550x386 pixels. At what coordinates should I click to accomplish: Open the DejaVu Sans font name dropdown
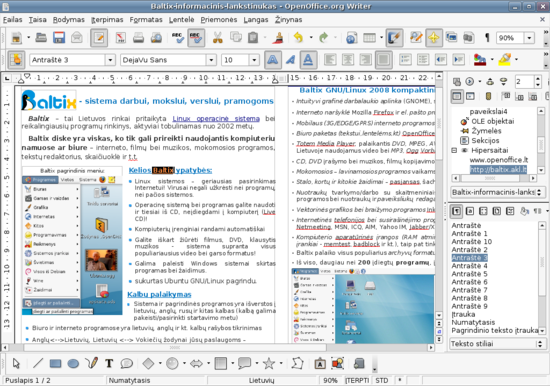211,60
